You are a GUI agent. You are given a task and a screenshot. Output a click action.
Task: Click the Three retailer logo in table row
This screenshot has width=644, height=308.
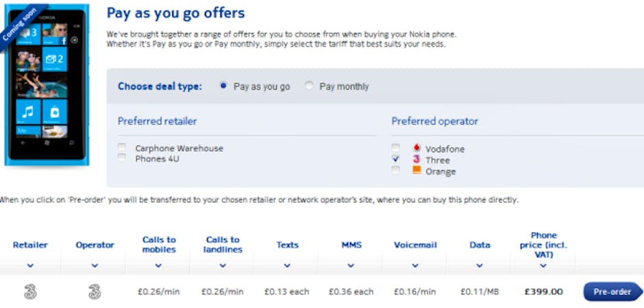coord(30,292)
